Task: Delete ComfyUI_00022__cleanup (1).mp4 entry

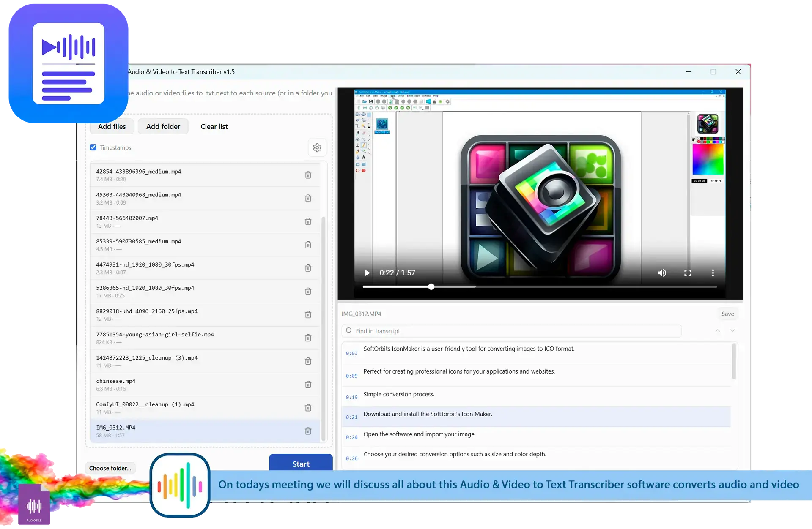Action: click(x=308, y=408)
